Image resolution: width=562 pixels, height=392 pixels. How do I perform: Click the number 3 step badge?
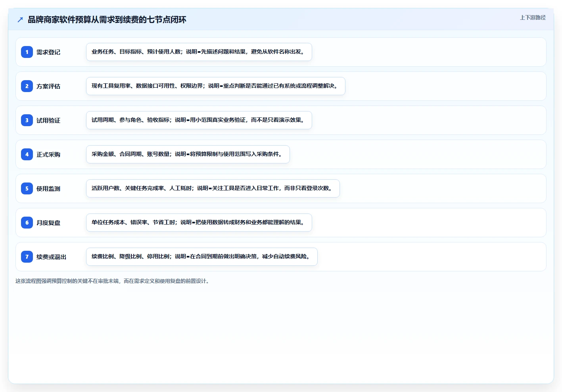tap(27, 120)
